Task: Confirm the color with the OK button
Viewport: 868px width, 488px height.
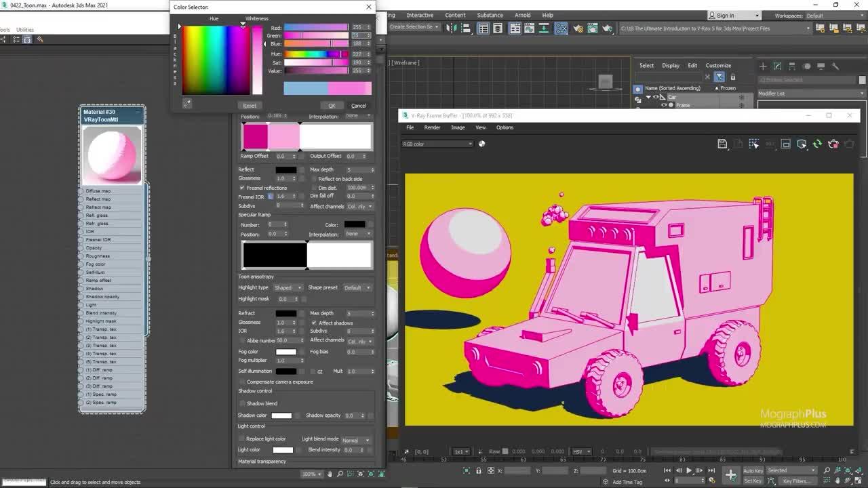Action: (332, 105)
